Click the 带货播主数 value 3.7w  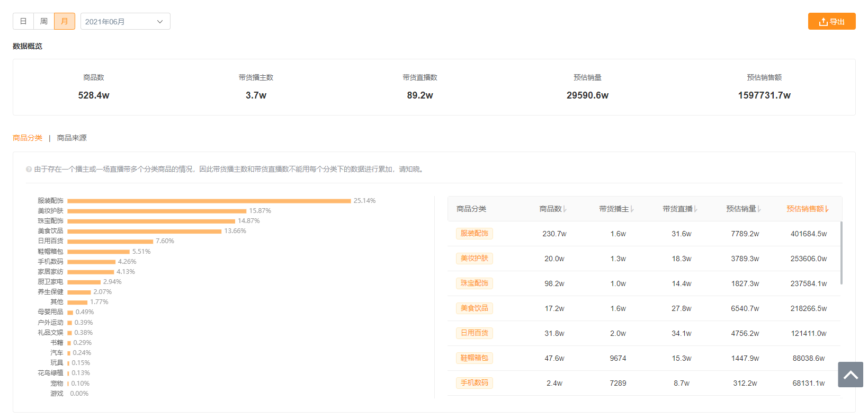pyautogui.click(x=256, y=95)
